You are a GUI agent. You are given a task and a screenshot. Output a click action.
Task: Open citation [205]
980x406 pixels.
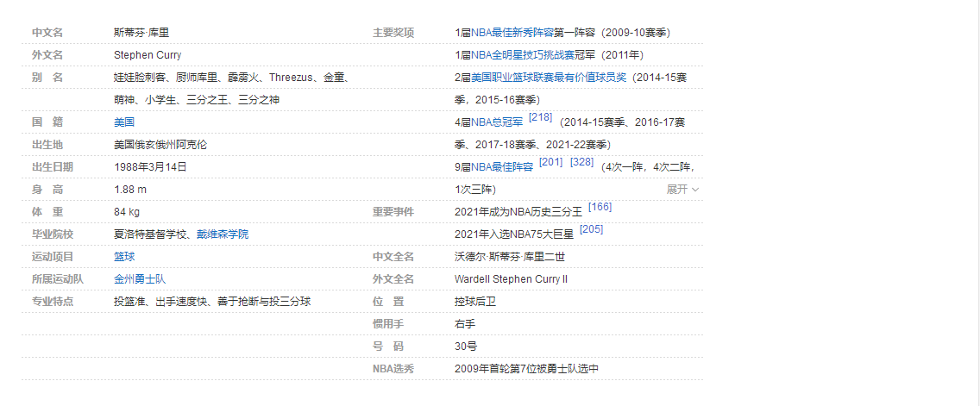(591, 229)
